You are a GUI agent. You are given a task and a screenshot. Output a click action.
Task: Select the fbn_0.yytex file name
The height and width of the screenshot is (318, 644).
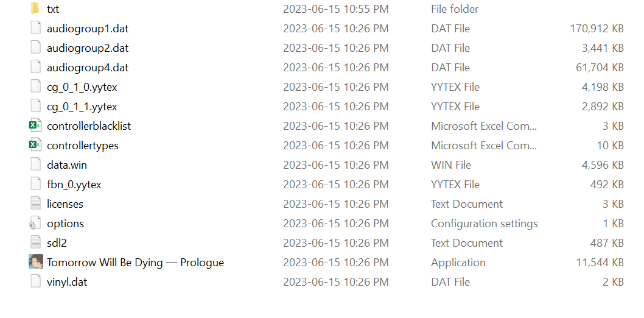[x=74, y=185]
